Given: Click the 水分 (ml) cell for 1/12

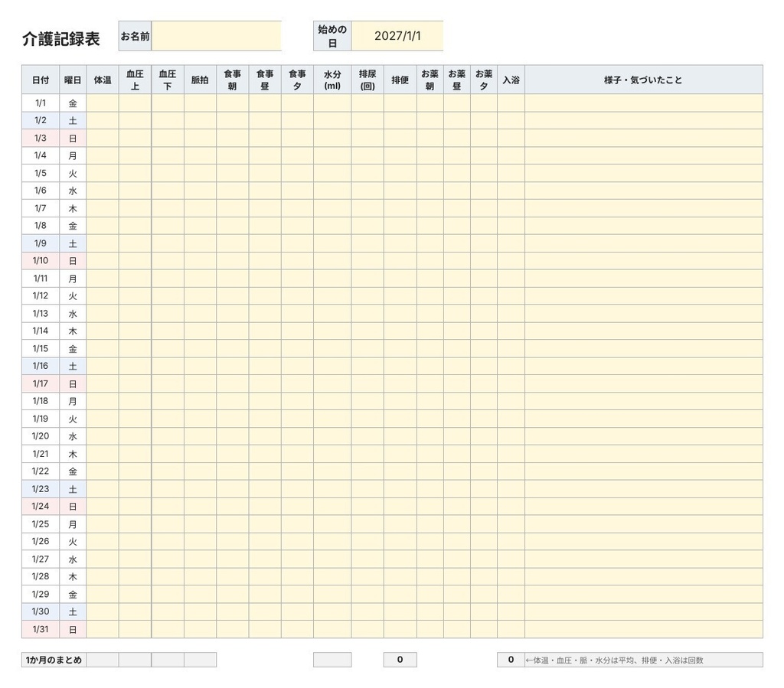Looking at the screenshot, I should point(332,295).
